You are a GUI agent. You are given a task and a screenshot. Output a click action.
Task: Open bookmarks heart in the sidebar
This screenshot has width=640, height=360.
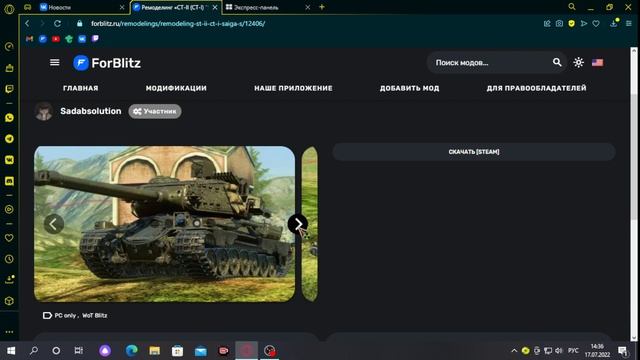click(9, 238)
